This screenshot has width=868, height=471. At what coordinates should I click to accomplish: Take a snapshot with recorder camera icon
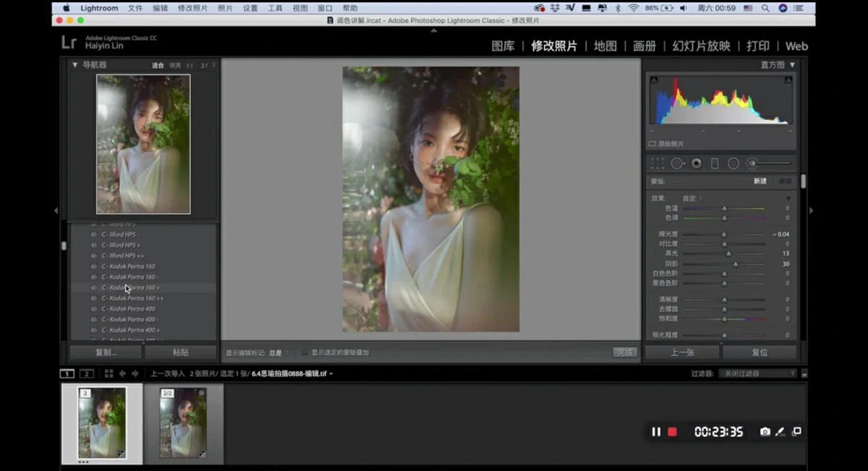pos(765,432)
